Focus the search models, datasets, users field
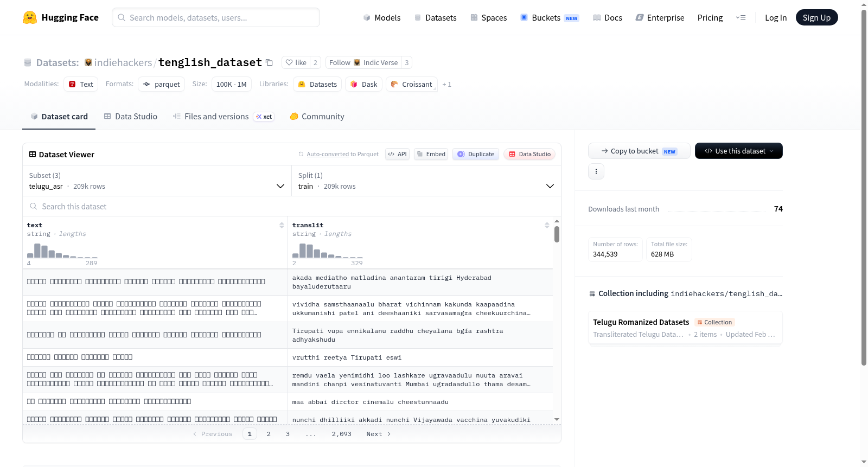868x467 pixels. click(216, 17)
